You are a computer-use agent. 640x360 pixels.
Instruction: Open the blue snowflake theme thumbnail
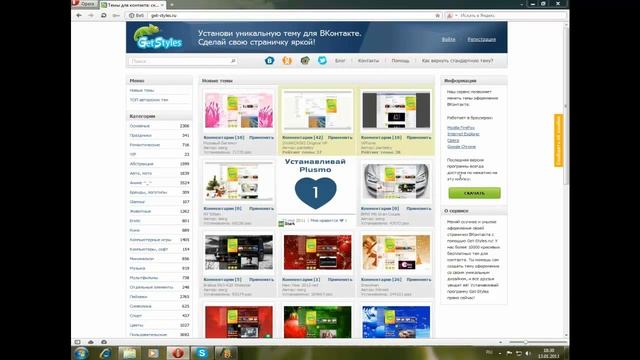pyautogui.click(x=396, y=322)
